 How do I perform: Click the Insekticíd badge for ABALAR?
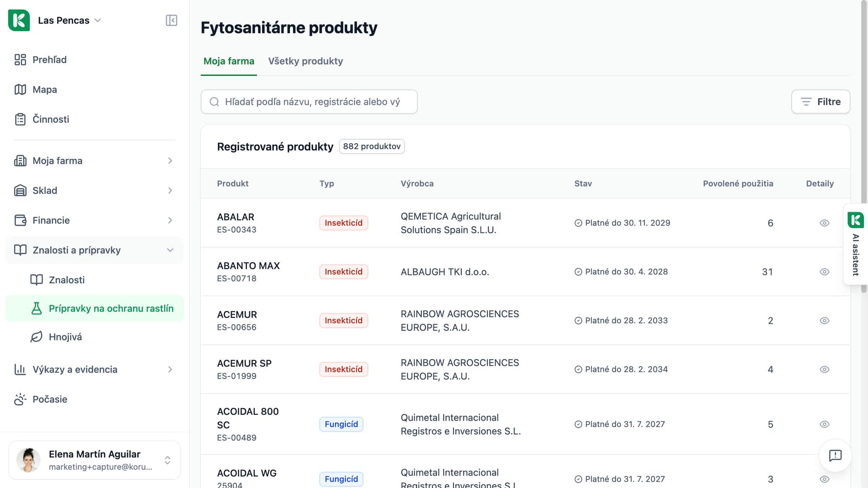coord(344,223)
